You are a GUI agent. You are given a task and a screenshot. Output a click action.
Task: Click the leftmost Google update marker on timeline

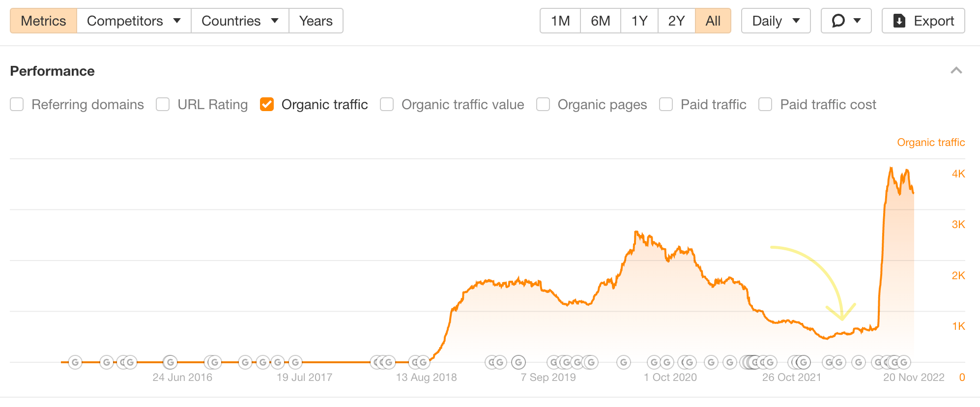point(75,363)
